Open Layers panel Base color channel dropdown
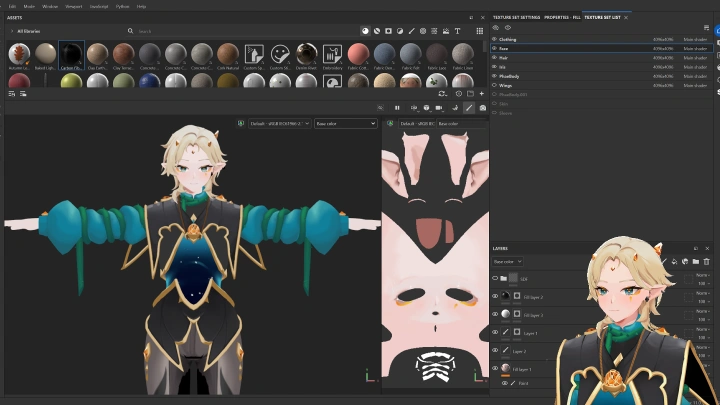 coord(507,262)
